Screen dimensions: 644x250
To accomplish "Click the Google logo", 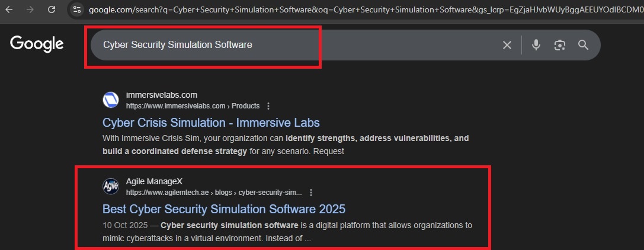I will click(x=37, y=44).
